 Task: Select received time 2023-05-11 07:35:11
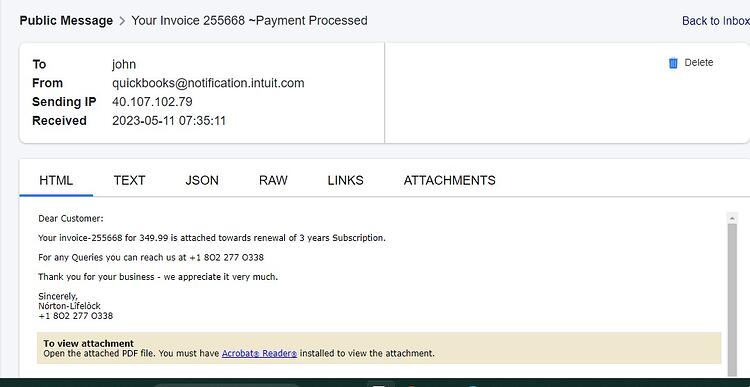point(169,121)
